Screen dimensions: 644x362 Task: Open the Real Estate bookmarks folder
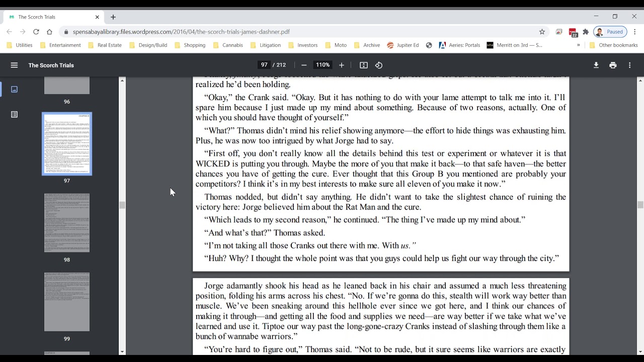pos(105,45)
